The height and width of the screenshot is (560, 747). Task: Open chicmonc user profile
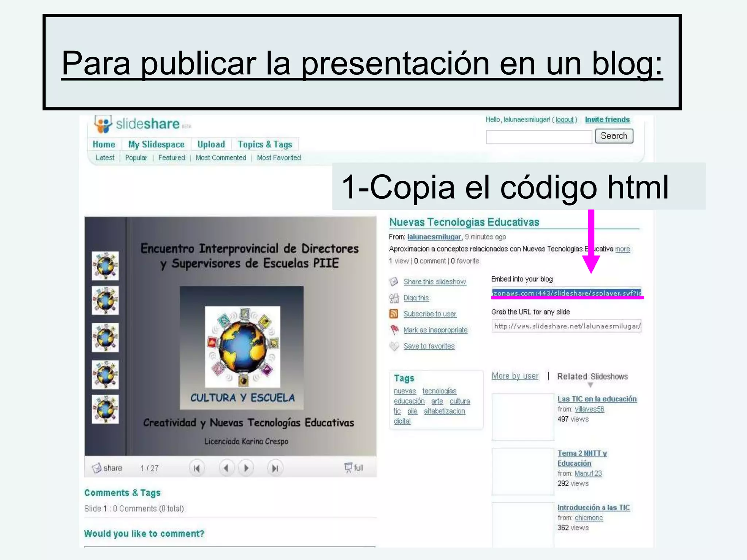tap(589, 518)
